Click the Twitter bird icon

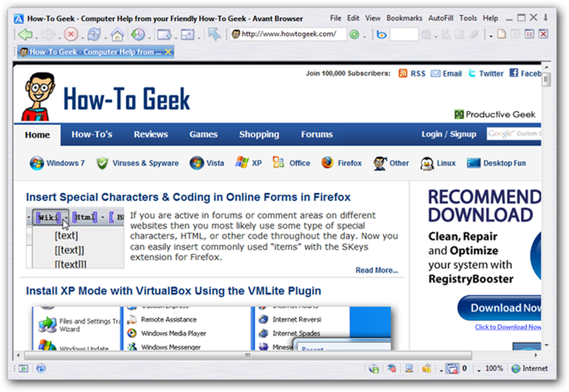472,73
